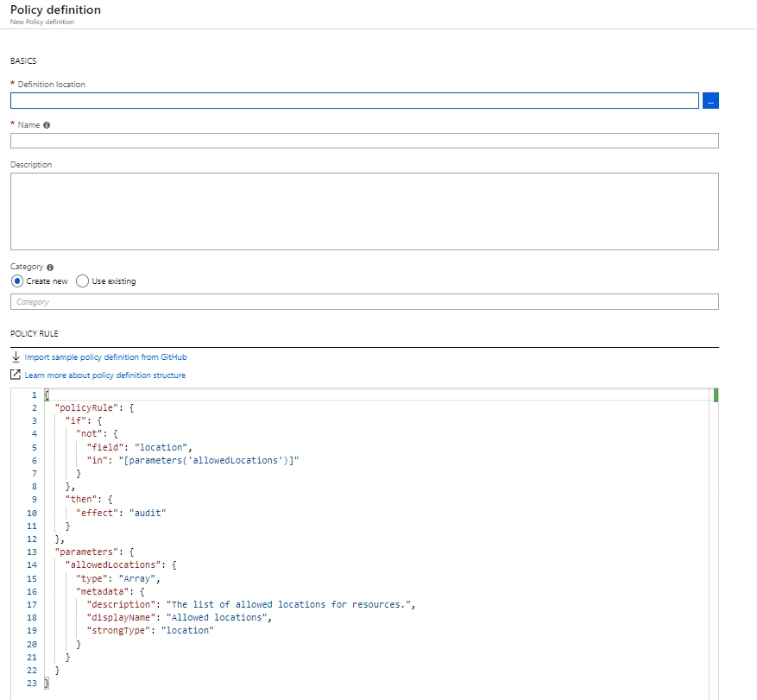Image resolution: width=757 pixels, height=700 pixels.
Task: Click the "effect" key on line 10
Action: pyautogui.click(x=97, y=514)
